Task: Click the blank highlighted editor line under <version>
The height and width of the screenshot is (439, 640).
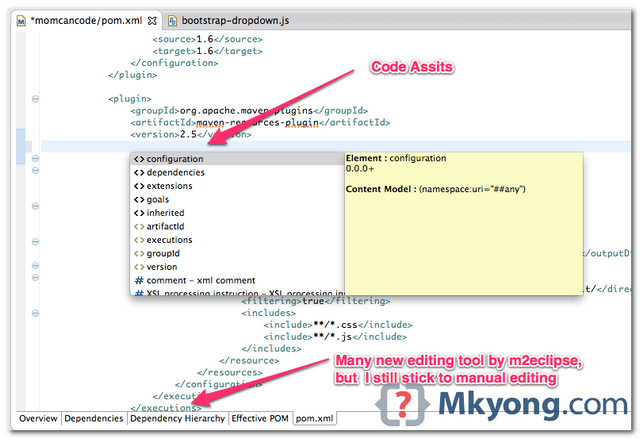Action: pyautogui.click(x=335, y=146)
